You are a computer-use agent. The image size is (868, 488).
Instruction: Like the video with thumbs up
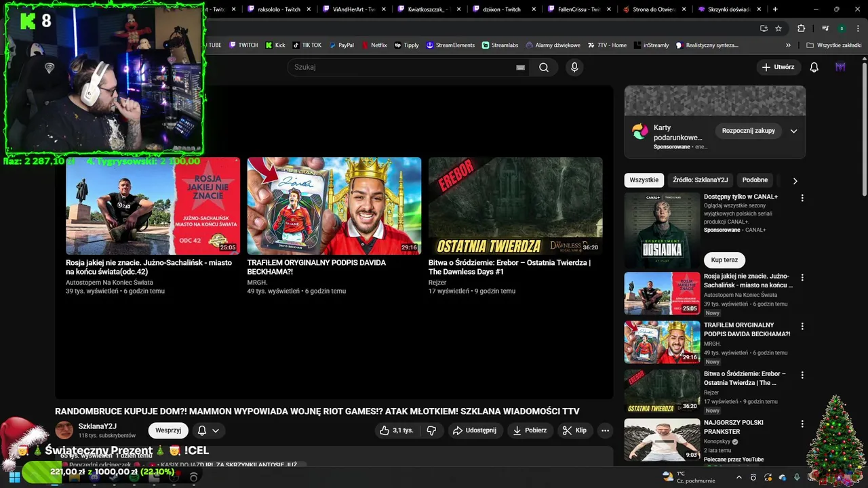click(396, 430)
